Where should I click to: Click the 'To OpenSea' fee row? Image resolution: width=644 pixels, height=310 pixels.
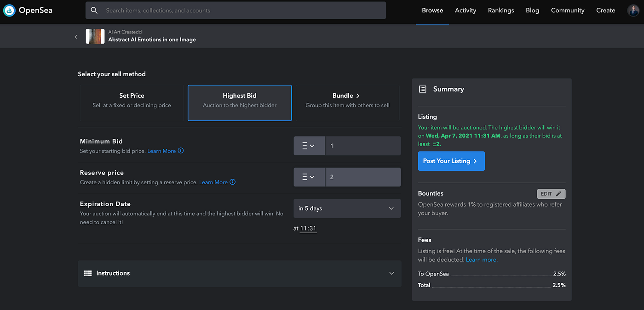tap(492, 274)
